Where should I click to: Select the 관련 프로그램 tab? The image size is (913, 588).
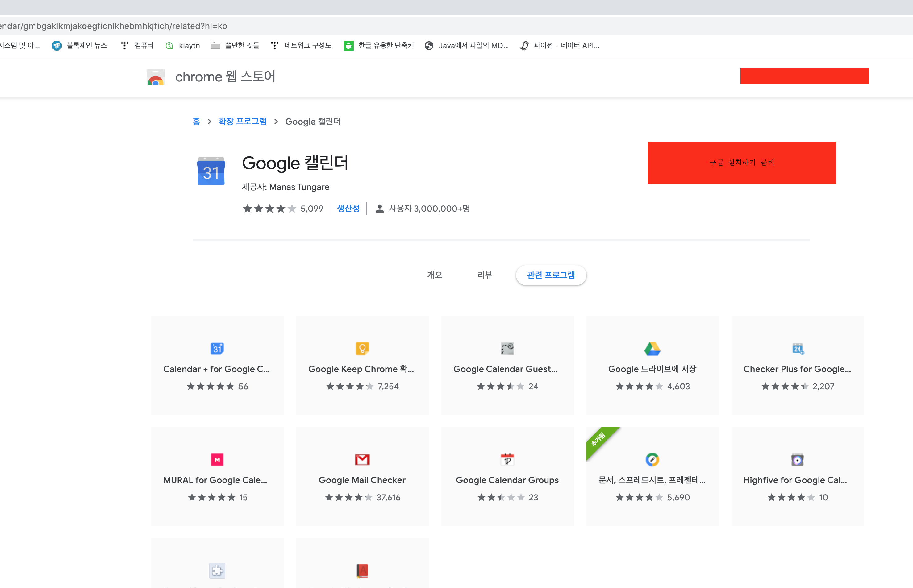pyautogui.click(x=550, y=275)
